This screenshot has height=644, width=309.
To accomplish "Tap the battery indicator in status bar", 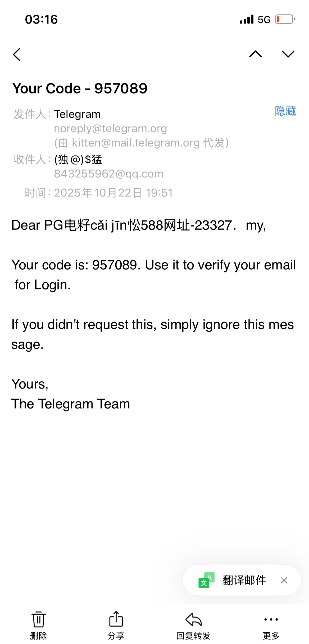I will pos(285,19).
